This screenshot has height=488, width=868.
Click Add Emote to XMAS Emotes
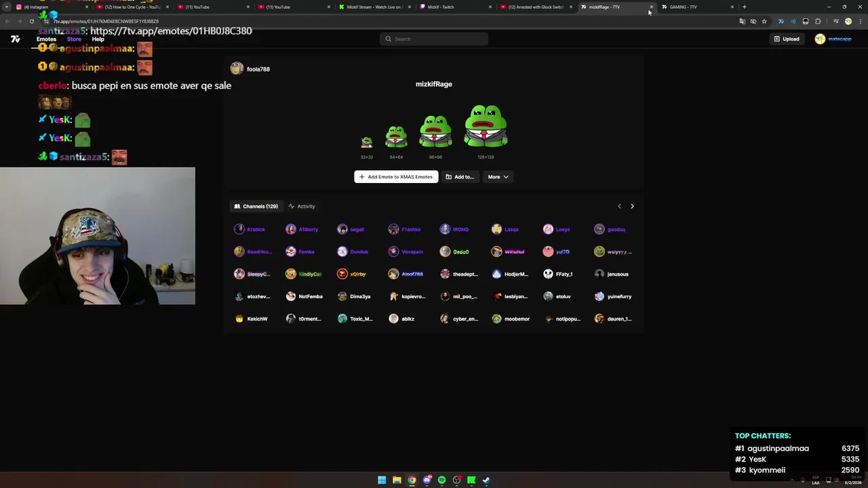[396, 177]
